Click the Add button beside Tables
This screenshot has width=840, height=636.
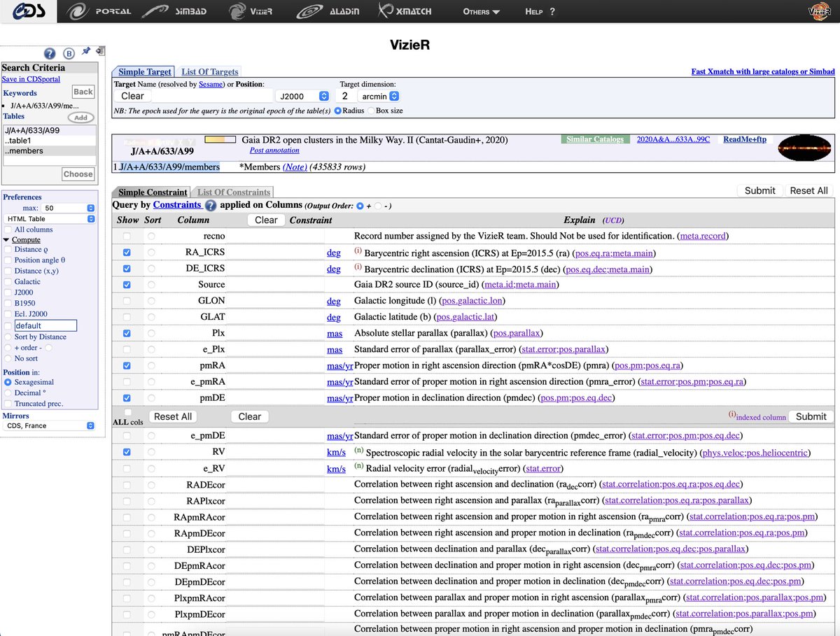tap(81, 118)
